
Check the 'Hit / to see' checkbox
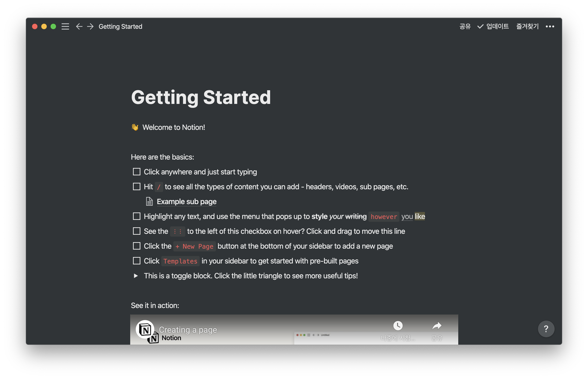pos(136,186)
